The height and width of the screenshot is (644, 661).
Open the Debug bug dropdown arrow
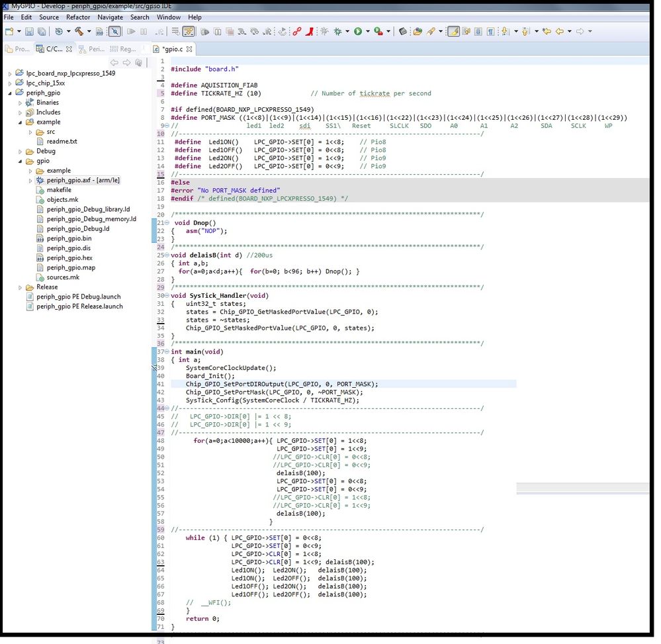point(347,31)
